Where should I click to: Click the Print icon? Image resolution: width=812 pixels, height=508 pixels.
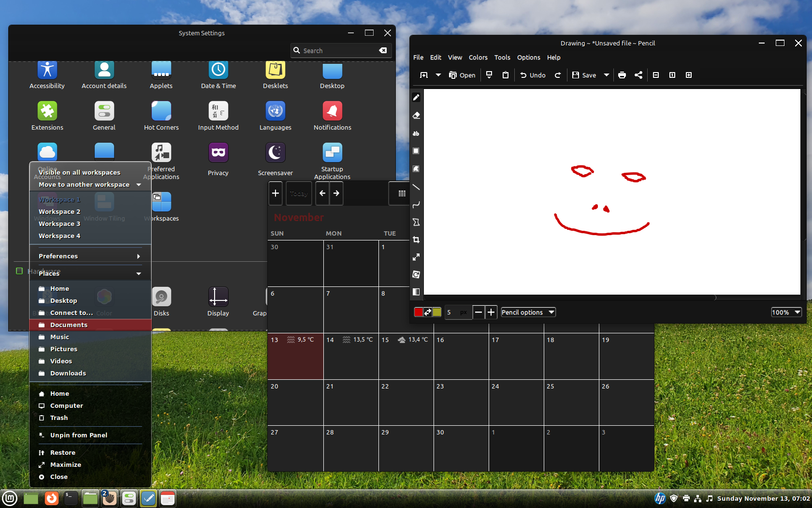click(x=622, y=75)
